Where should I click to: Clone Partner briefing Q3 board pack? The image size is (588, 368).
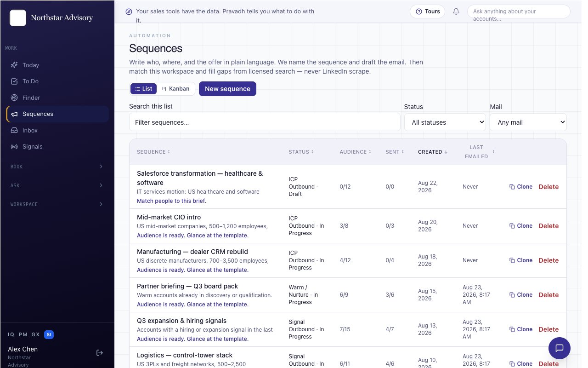[521, 295]
